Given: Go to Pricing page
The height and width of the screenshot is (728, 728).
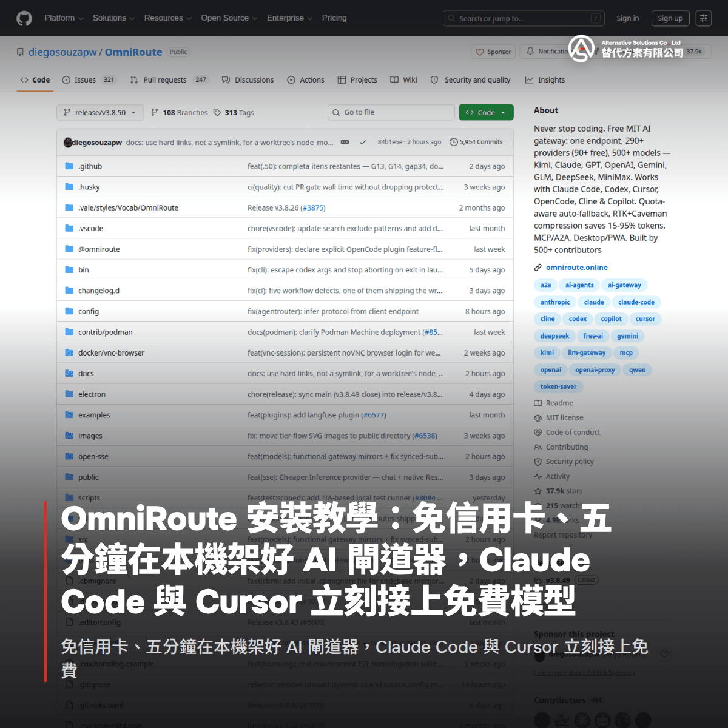Looking at the screenshot, I should tap(334, 18).
